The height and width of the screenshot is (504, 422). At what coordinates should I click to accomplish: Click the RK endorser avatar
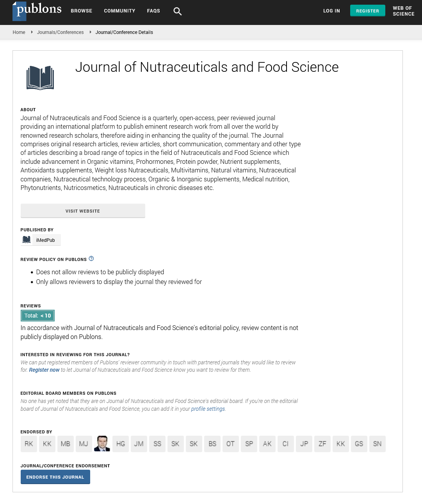click(x=29, y=444)
